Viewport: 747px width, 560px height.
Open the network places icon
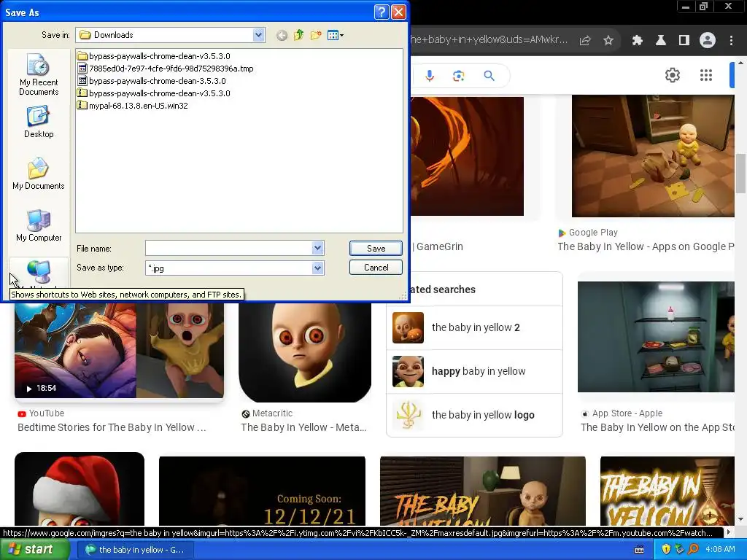pyautogui.click(x=39, y=273)
